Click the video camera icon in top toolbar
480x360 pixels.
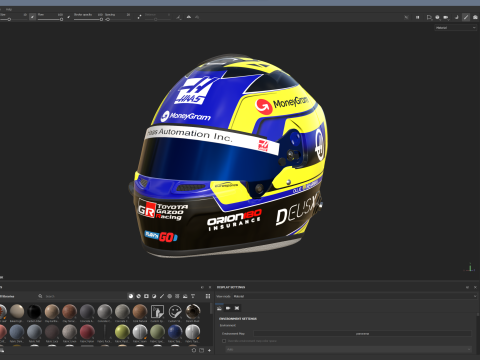[446, 17]
